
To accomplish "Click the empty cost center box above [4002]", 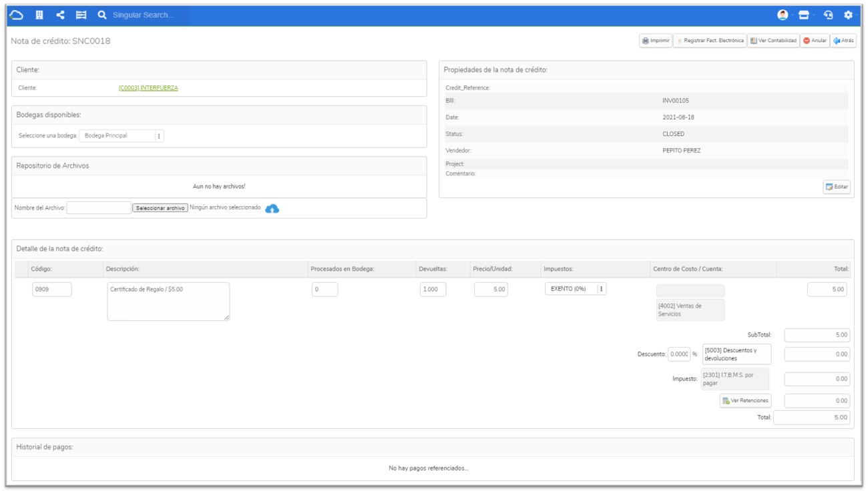I will coord(690,291).
